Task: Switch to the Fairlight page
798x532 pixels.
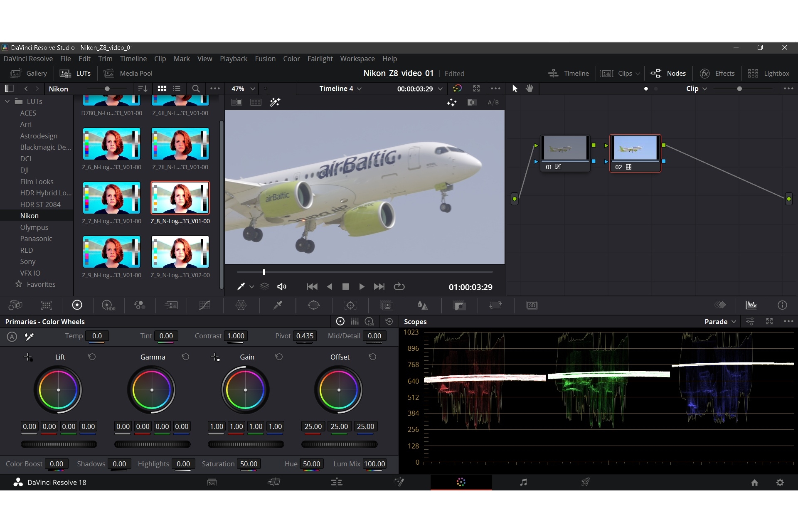Action: (523, 482)
